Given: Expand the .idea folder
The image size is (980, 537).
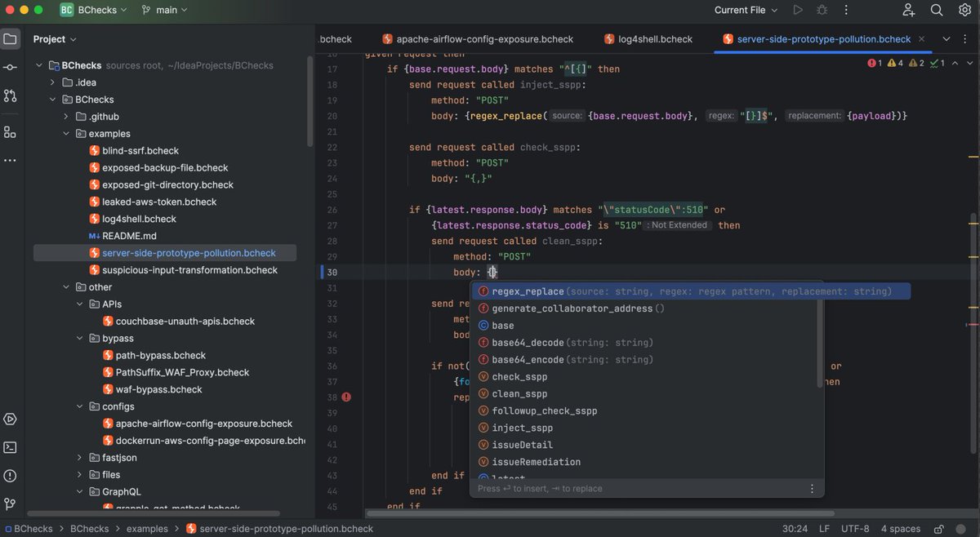Looking at the screenshot, I should coord(54,82).
